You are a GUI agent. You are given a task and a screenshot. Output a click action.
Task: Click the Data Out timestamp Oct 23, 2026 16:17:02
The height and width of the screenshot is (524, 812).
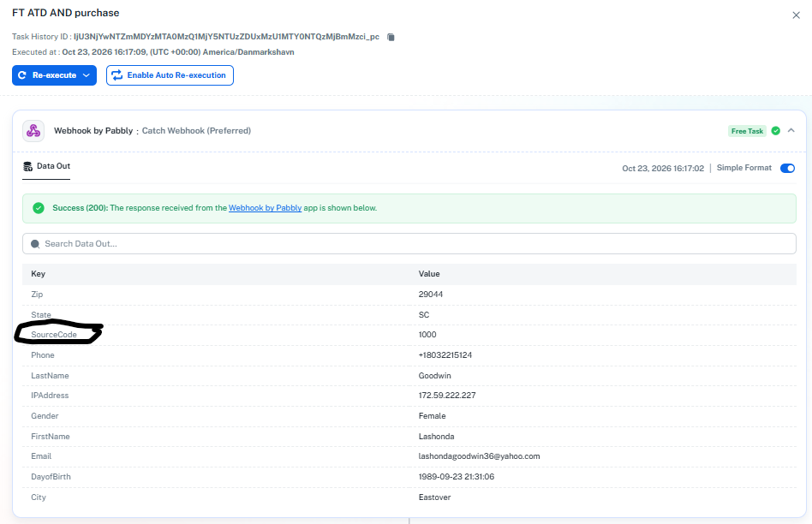point(663,169)
